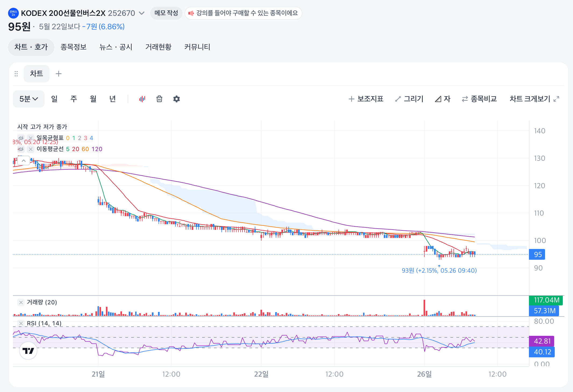Click the 일목균형표 orange 0 label

point(68,138)
